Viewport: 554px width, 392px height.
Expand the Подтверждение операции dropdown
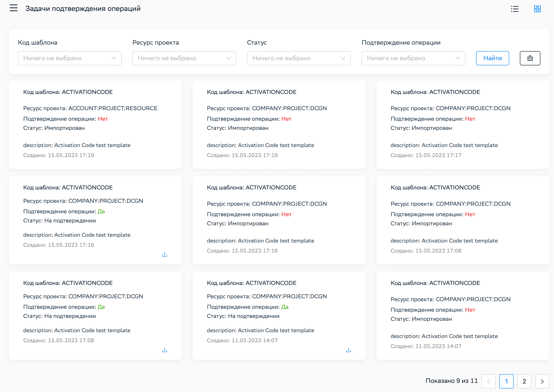coord(413,58)
